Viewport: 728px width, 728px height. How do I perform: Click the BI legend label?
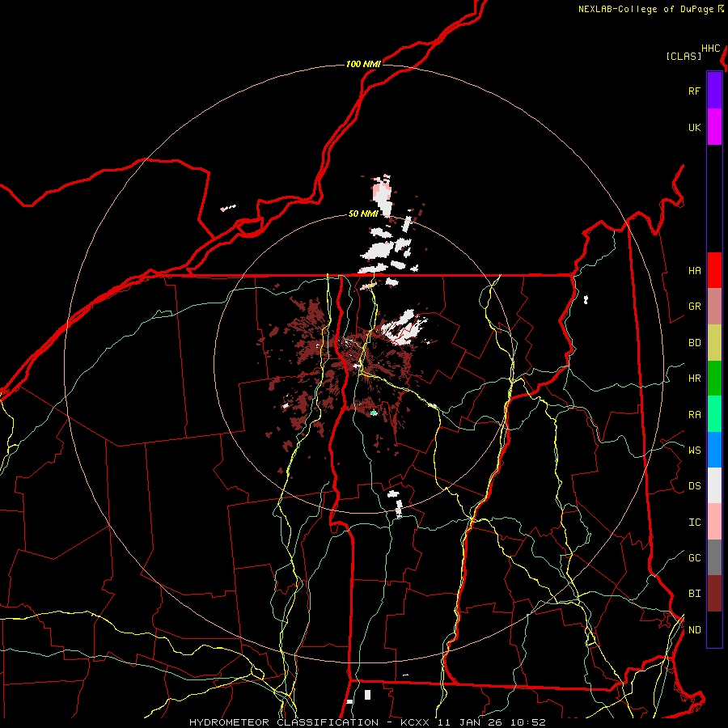coord(694,594)
